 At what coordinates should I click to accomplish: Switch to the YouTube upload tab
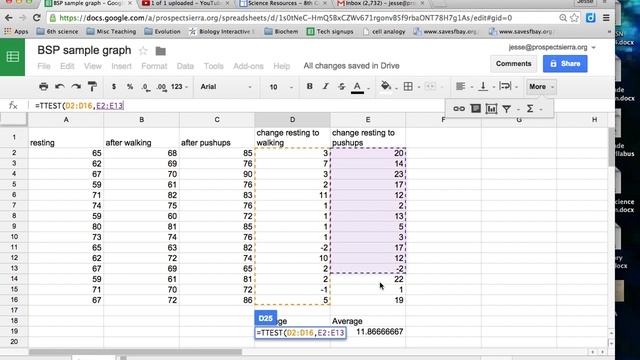[x=186, y=3]
